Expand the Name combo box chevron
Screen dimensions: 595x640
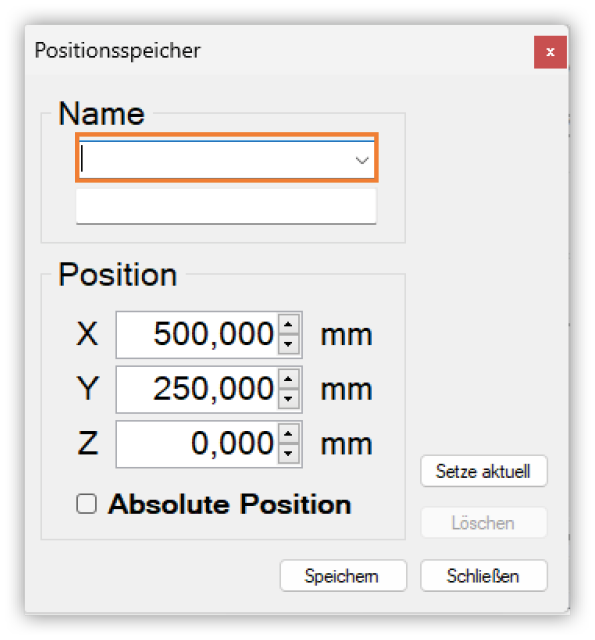[x=362, y=160]
